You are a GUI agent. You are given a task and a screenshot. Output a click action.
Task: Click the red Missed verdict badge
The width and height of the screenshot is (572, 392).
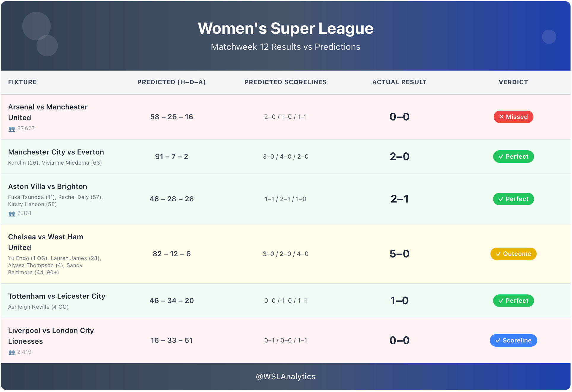tap(513, 117)
